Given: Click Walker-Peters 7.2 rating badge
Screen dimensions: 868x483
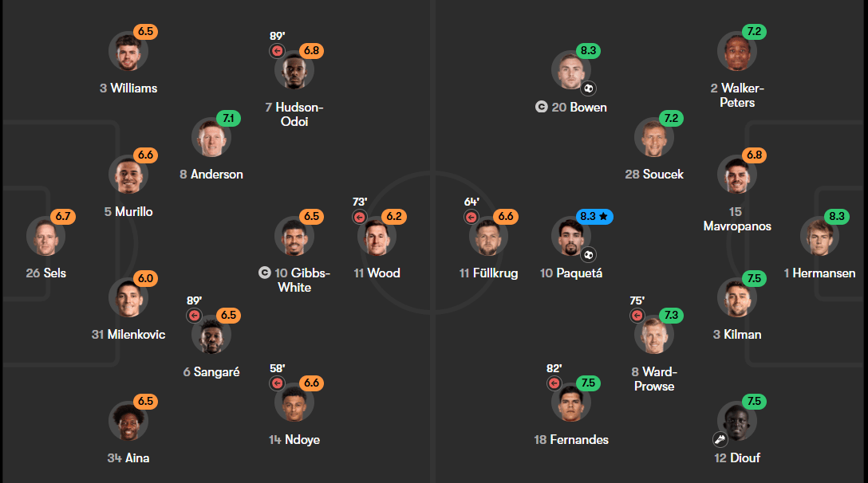Looking at the screenshot, I should (x=755, y=32).
